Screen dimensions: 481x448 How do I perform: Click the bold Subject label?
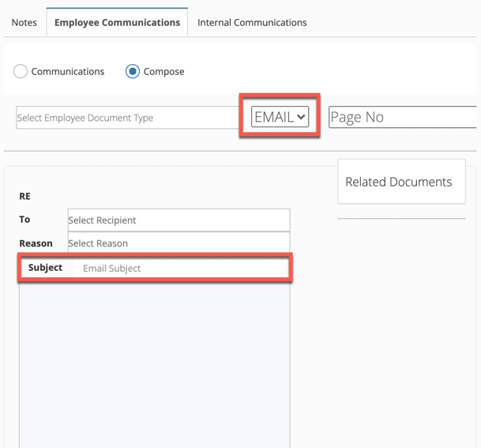click(x=45, y=268)
